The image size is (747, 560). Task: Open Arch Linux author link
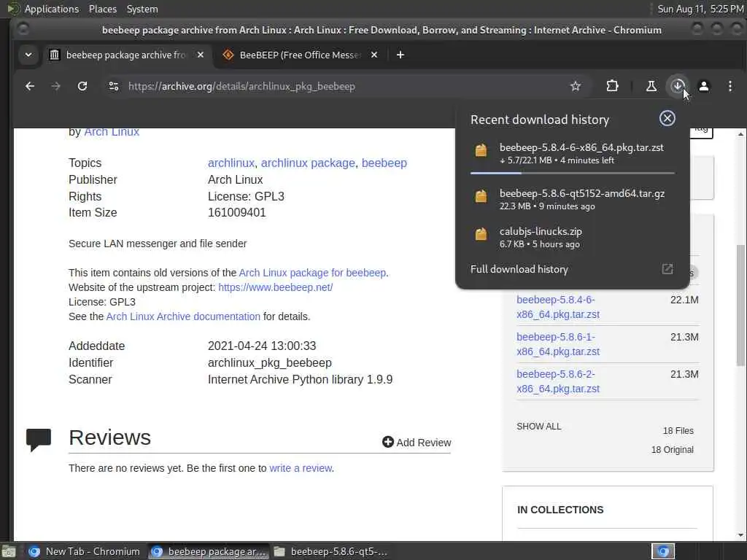click(x=112, y=131)
